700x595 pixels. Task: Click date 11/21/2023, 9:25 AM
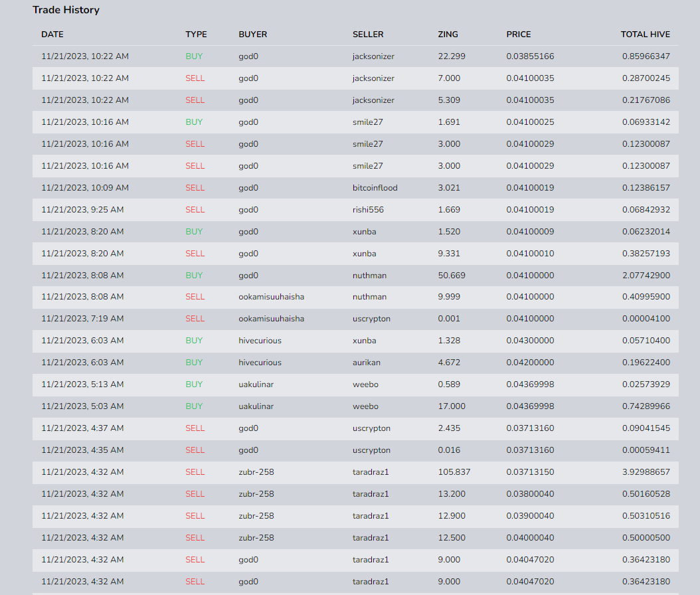[x=82, y=210]
